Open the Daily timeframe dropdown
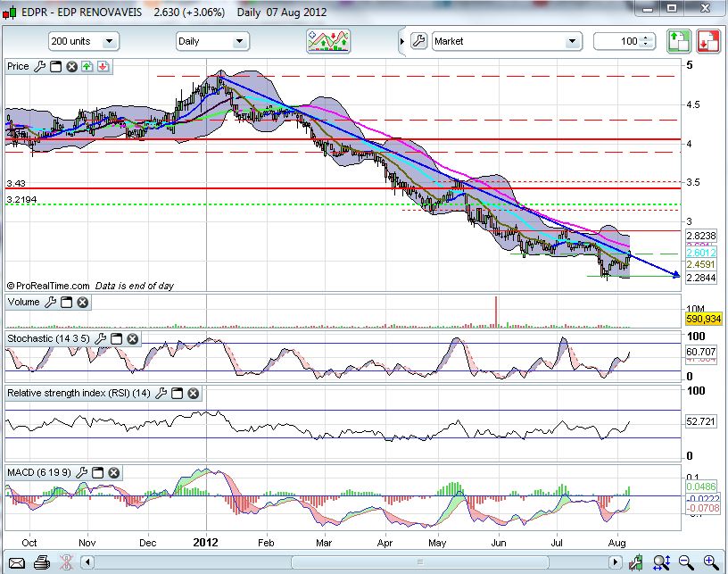This screenshot has height=574, width=728. point(212,41)
